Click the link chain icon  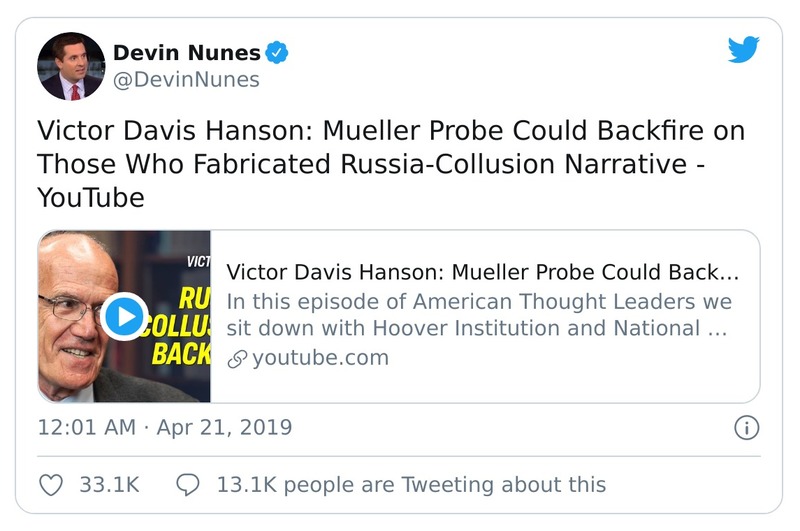pyautogui.click(x=237, y=358)
